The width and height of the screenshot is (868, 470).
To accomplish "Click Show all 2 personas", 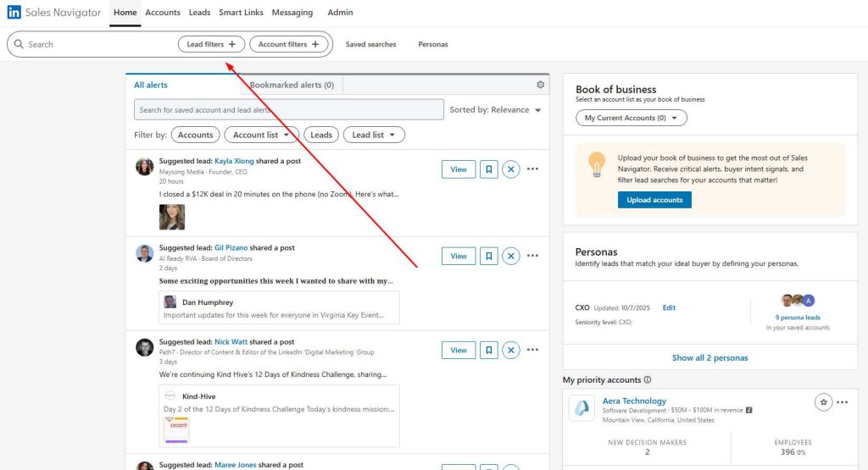I will click(709, 357).
